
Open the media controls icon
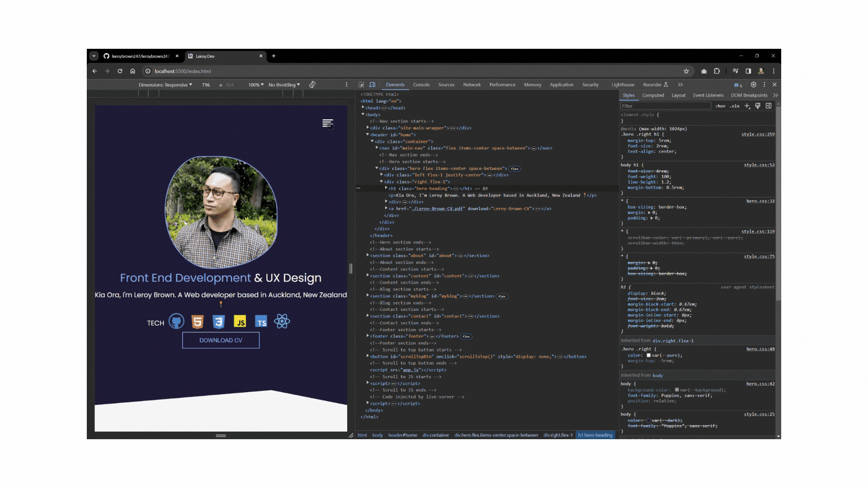[736, 71]
